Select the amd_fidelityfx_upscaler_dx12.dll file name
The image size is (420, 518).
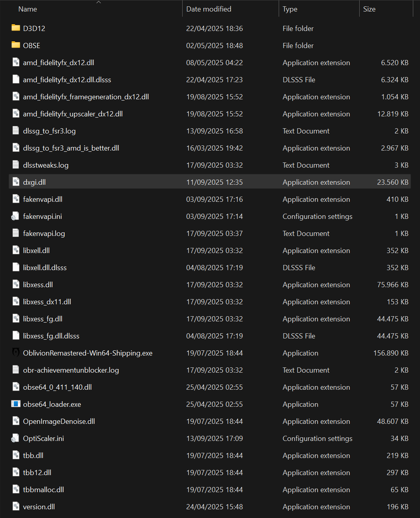[73, 114]
